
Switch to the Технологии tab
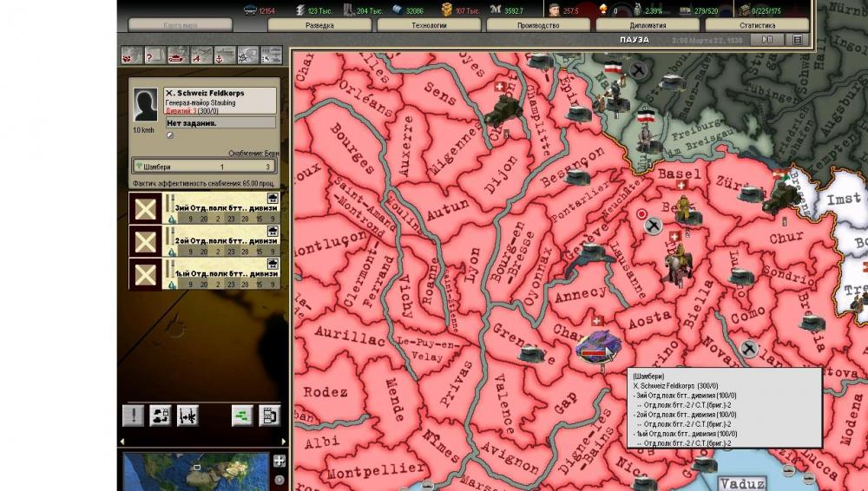[x=430, y=26]
